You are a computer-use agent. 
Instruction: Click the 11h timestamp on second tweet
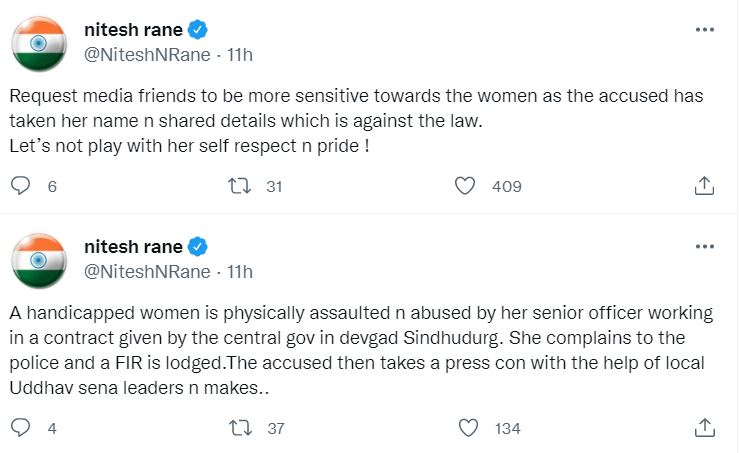[x=239, y=271]
